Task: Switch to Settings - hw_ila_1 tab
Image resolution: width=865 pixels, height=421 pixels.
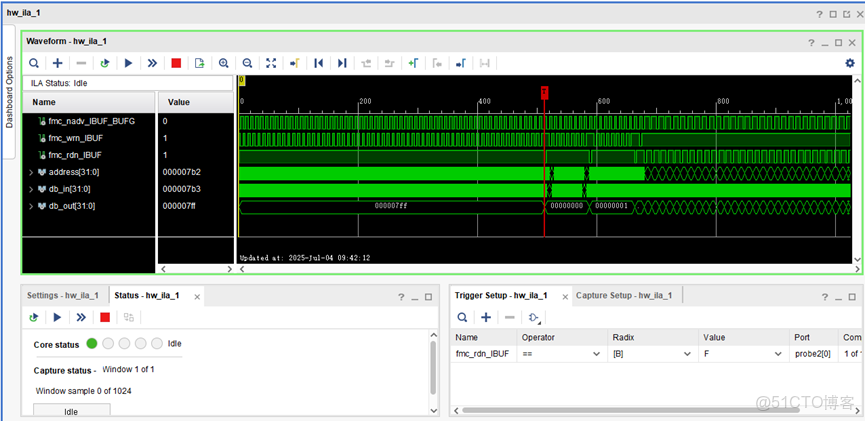Action: pyautogui.click(x=63, y=295)
